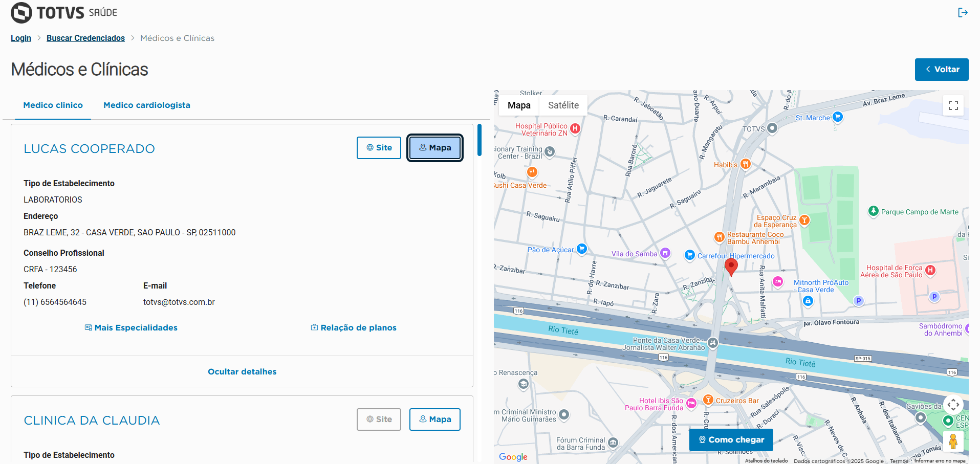Click the Cruzeiros Bar marker
The image size is (980, 464).
[x=708, y=400]
